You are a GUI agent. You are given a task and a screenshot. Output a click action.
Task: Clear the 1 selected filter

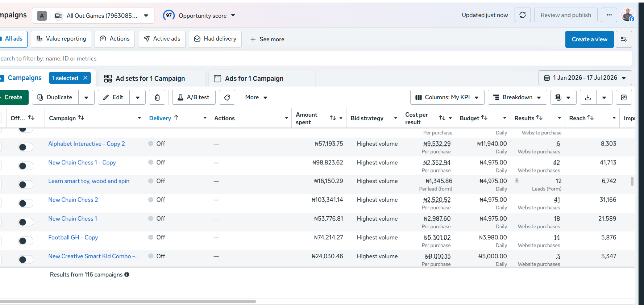(x=86, y=78)
